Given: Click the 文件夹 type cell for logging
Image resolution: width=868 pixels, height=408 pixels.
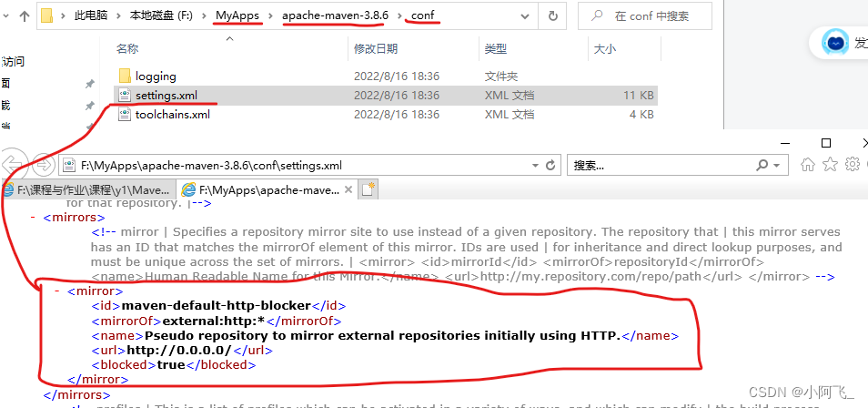Looking at the screenshot, I should click(501, 76).
